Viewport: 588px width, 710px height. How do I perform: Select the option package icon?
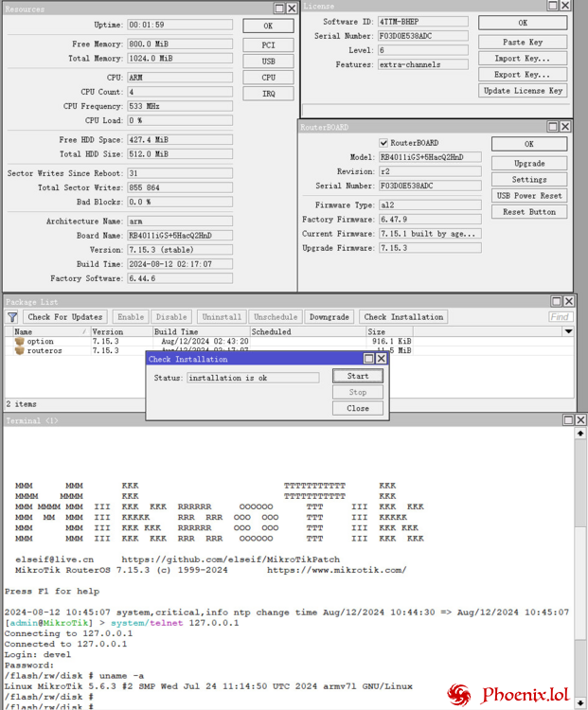(19, 342)
